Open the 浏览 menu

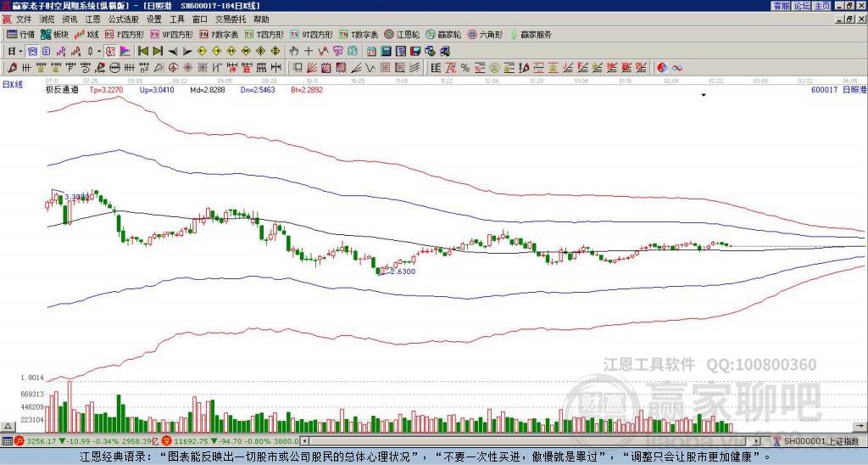click(47, 20)
